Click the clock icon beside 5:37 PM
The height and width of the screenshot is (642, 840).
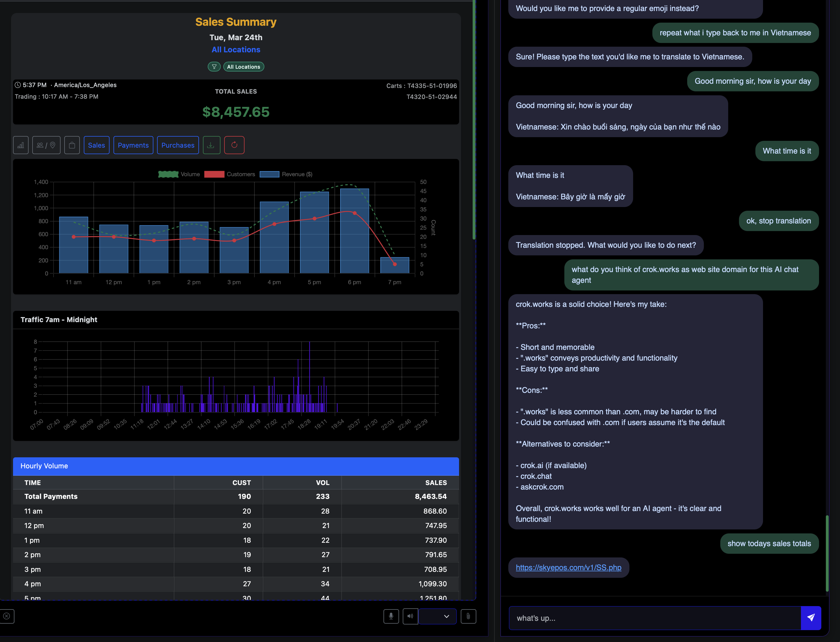(x=18, y=85)
